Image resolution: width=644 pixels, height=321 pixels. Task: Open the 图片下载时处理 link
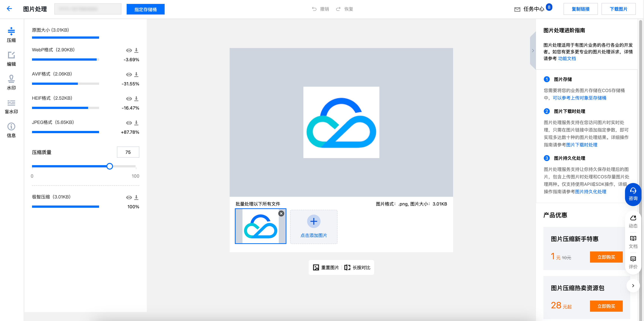[581, 145]
